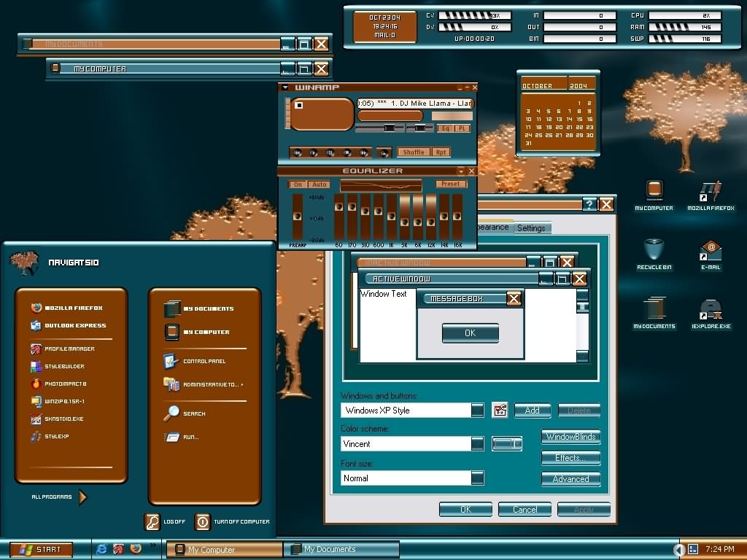Image resolution: width=747 pixels, height=560 pixels.
Task: Open Control Panel from start menu
Action: [195, 362]
